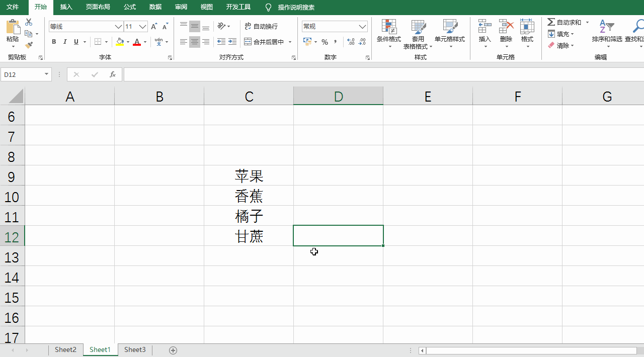Image resolution: width=644 pixels, height=357 pixels.
Task: Apply the 填充 (Fill) command
Action: (560, 34)
